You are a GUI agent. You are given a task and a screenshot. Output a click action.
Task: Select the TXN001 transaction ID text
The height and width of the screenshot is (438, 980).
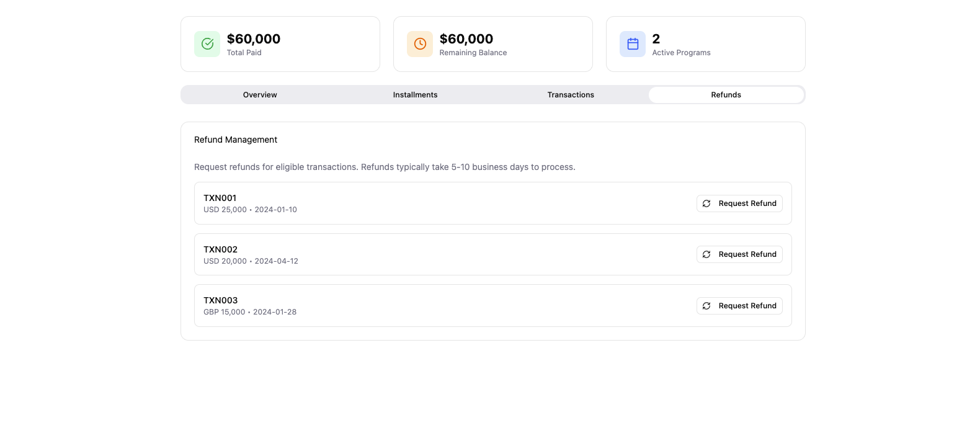pos(220,198)
